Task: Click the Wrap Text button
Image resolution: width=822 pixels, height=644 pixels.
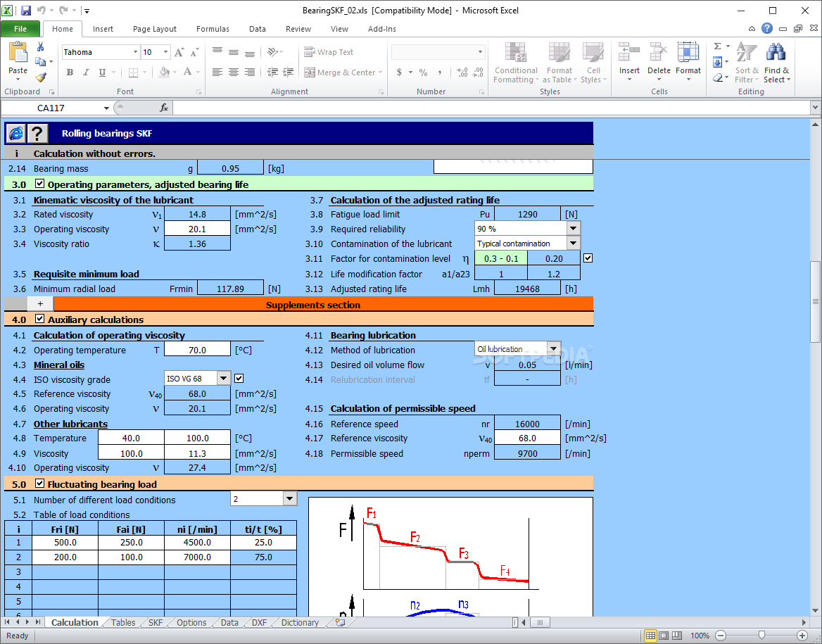Action: (329, 52)
